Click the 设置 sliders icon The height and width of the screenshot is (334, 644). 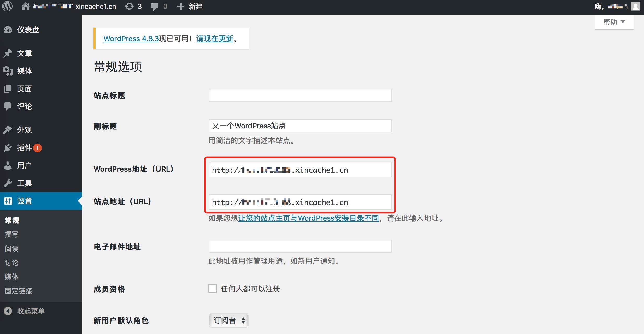click(8, 201)
